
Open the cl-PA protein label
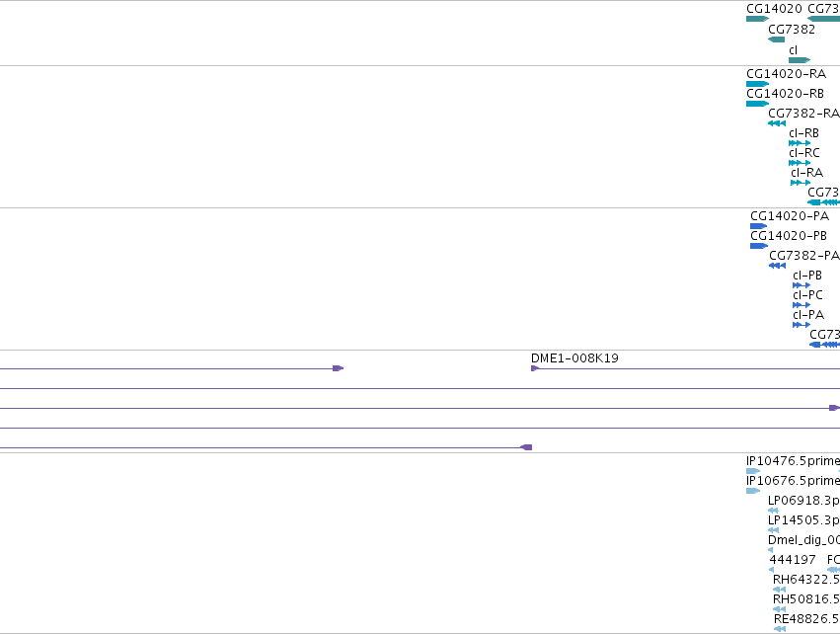[808, 315]
